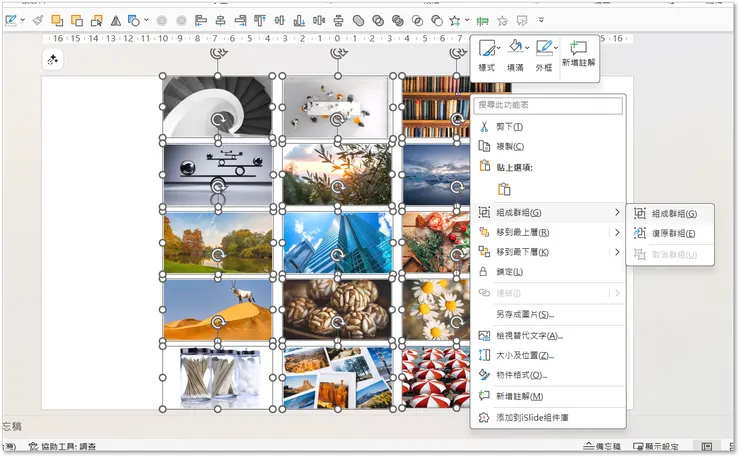Select 複製(C) in the context menu
This screenshot has height=457, width=740.
549,146
